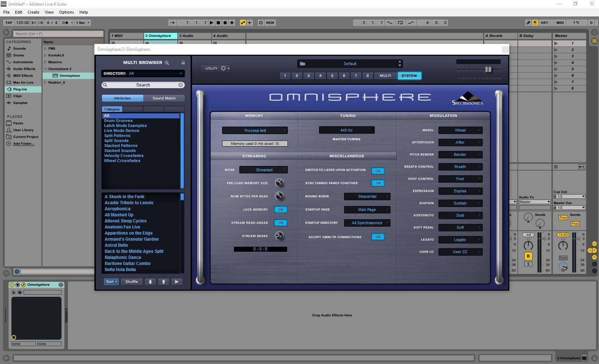The width and height of the screenshot is (599, 364).
Task: Toggle the Computer MIDI Keyboard button
Action: point(535,23)
